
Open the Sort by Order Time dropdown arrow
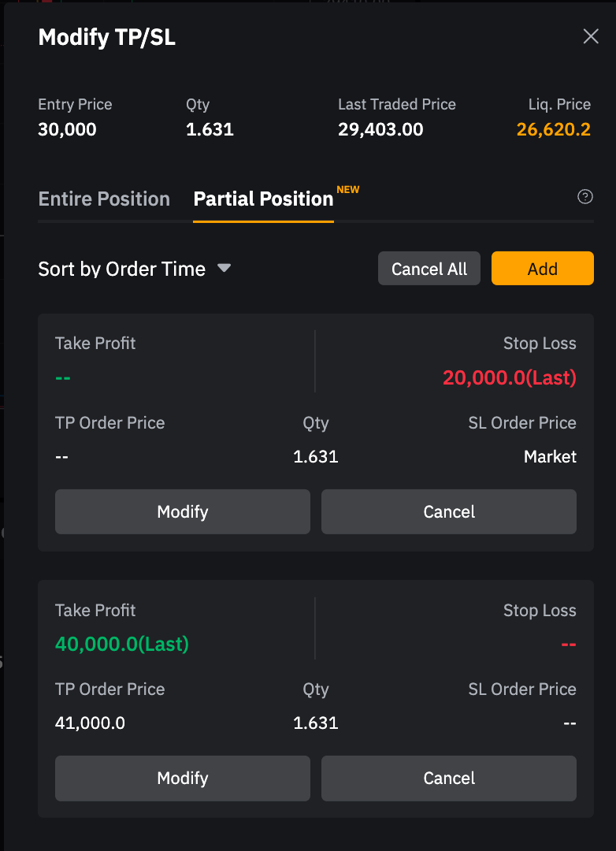click(x=224, y=269)
